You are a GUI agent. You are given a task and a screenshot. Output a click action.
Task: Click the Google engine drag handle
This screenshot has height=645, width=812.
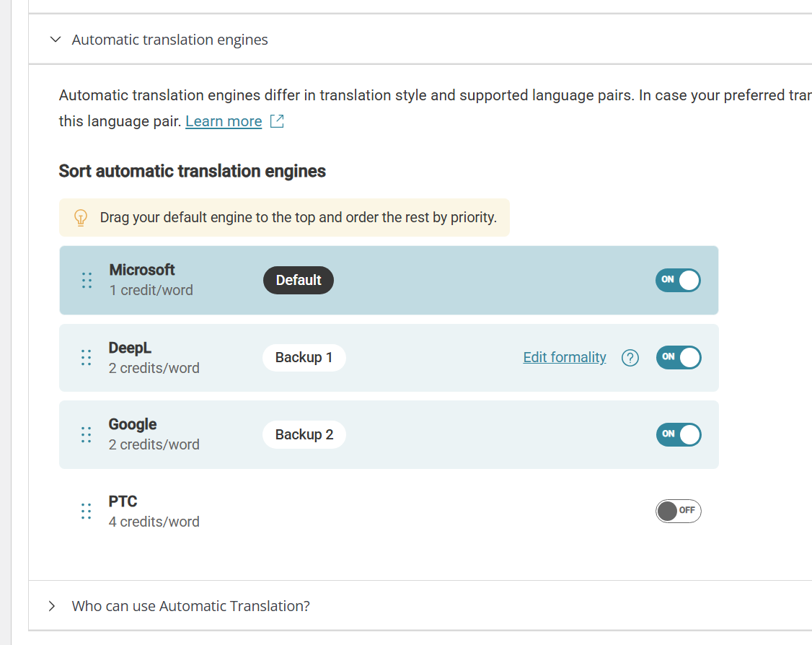point(87,434)
